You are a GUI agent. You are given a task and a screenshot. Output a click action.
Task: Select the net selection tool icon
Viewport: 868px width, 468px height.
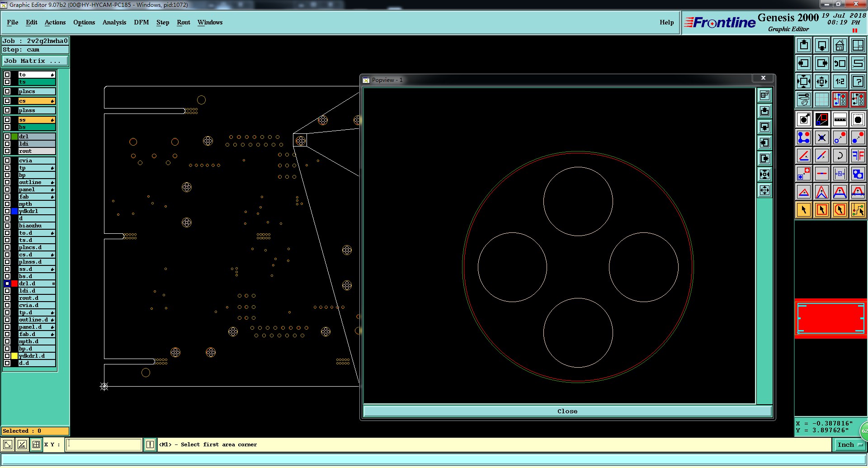point(858,210)
